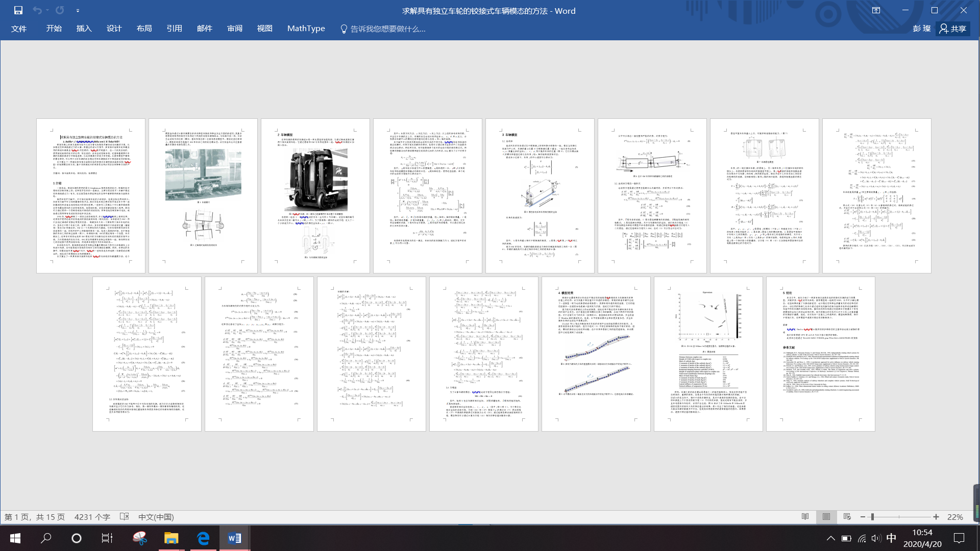Image resolution: width=980 pixels, height=551 pixels.
Task: Click the 共享 share icon button
Action: pos(952,29)
